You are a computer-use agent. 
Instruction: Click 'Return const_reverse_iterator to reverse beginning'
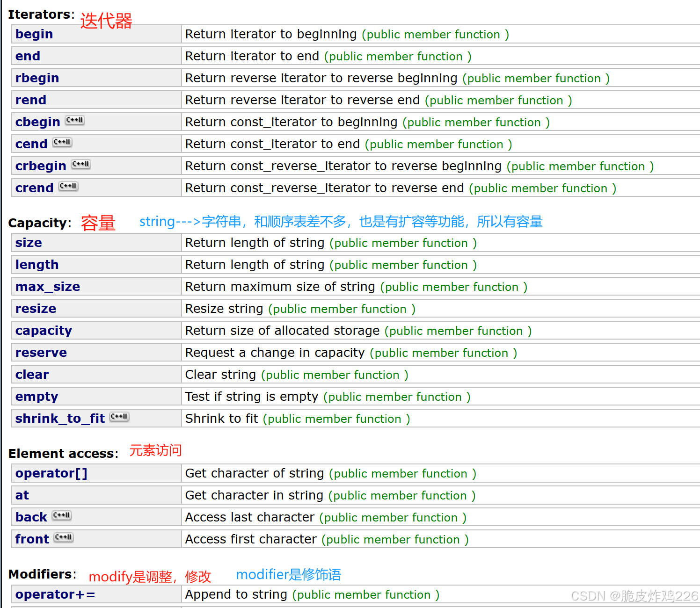pos(343,166)
